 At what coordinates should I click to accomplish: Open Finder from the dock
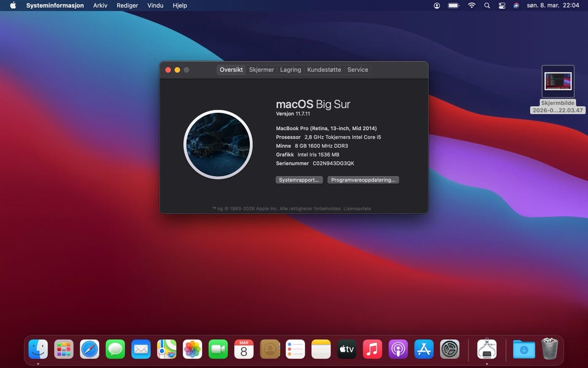point(38,349)
